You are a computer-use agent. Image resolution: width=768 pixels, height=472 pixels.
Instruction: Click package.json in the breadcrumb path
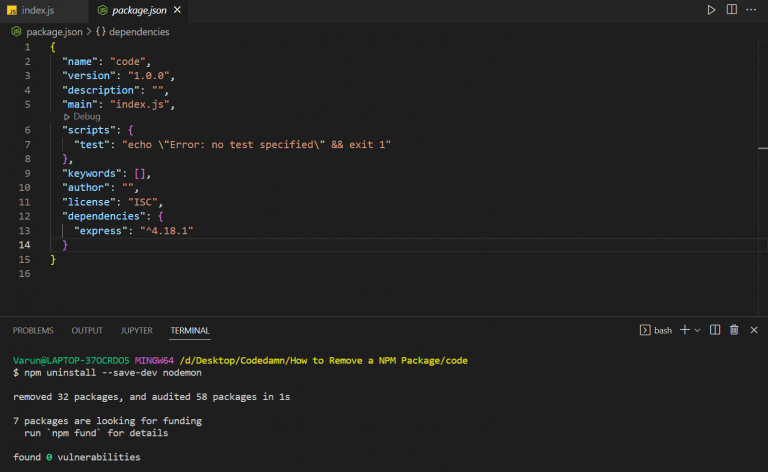pyautogui.click(x=50, y=31)
